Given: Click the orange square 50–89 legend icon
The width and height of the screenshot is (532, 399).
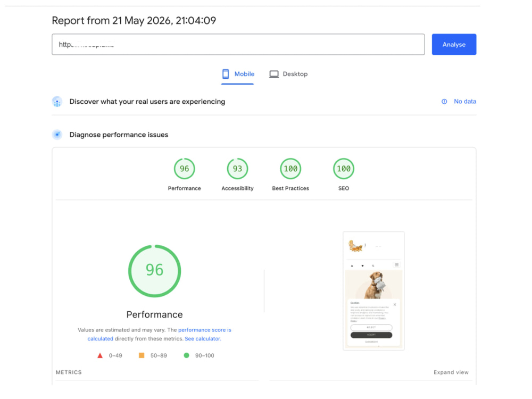Looking at the screenshot, I should coord(142,355).
